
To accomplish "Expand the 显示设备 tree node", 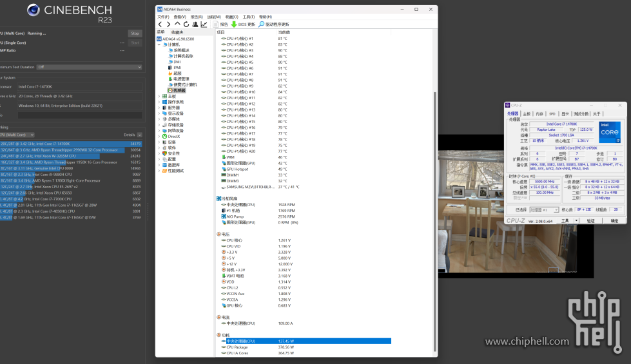I will point(159,113).
